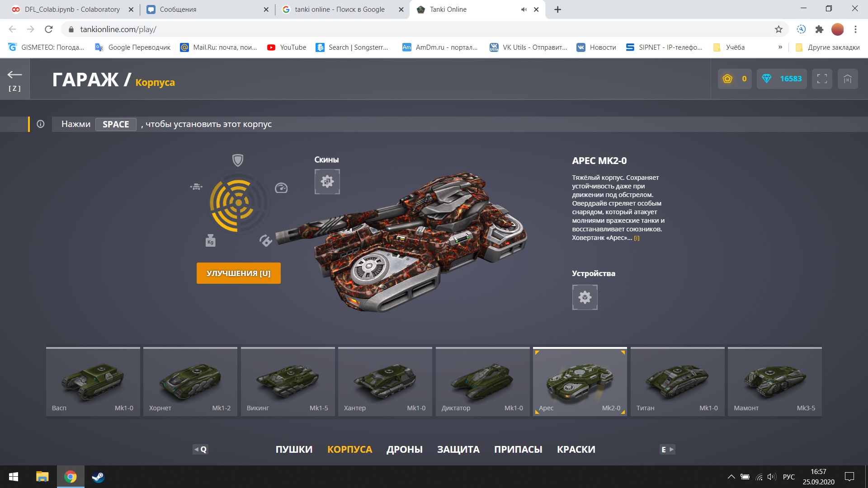Screen dimensions: 868x488
Task: Open the Windows notification center
Action: 849,477
